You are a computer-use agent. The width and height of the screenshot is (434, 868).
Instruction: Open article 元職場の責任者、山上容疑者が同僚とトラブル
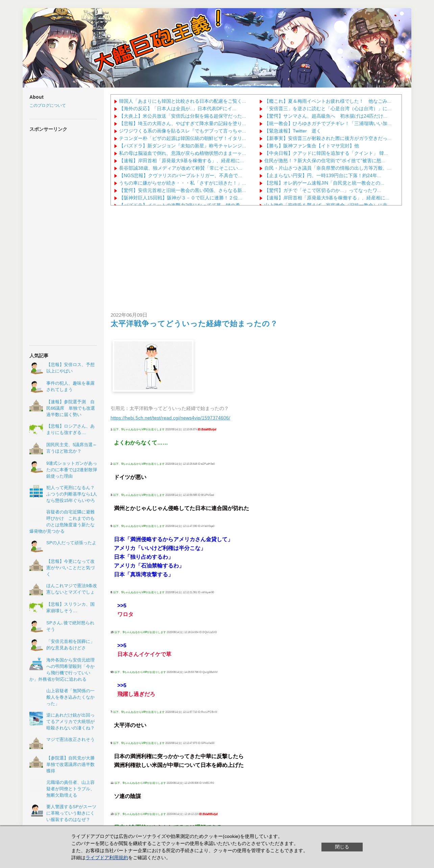click(x=71, y=789)
